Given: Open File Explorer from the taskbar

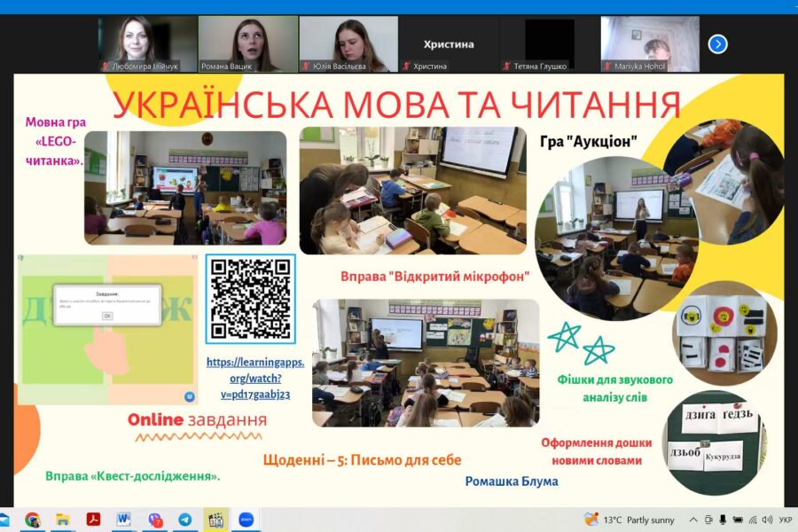Looking at the screenshot, I should point(63,520).
